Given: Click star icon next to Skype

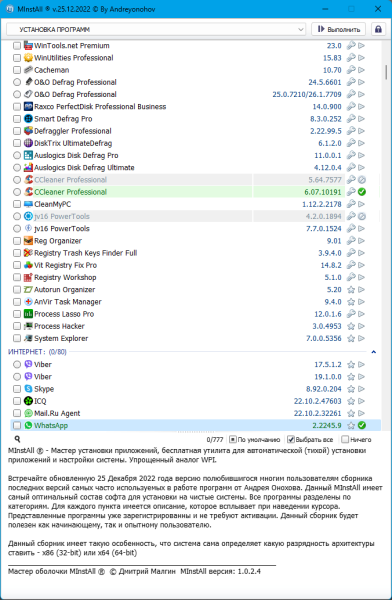Looking at the screenshot, I should pos(351,389).
